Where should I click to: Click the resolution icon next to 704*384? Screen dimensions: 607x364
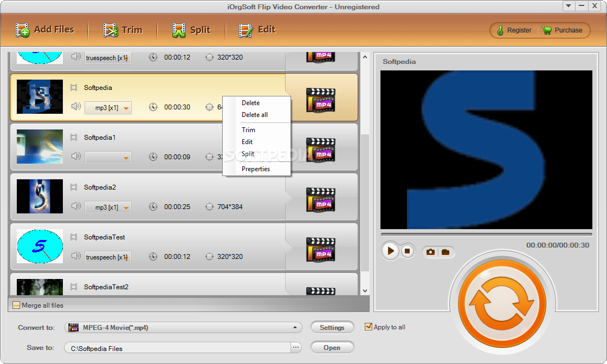[209, 207]
